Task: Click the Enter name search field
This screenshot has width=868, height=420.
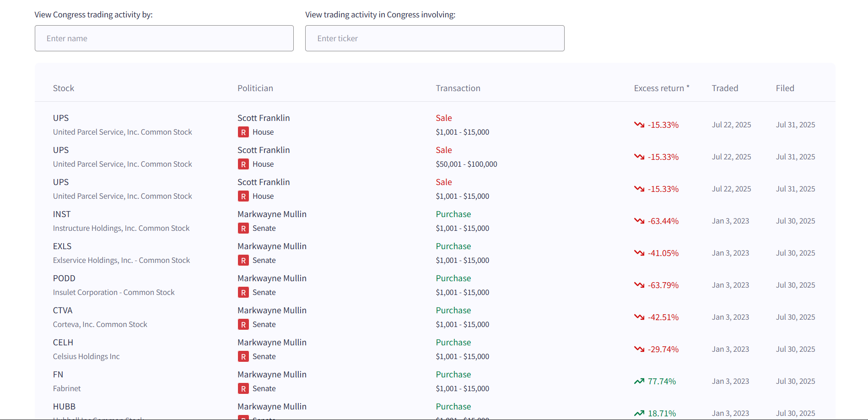Action: click(x=164, y=38)
